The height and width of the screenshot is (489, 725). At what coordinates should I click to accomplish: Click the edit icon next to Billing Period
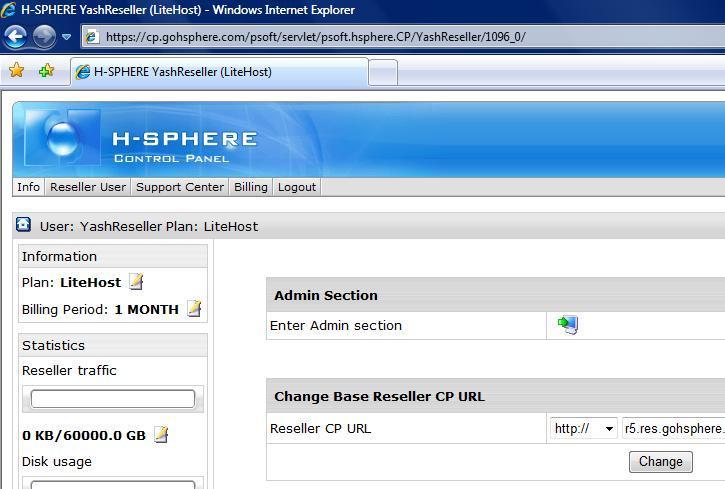click(194, 309)
